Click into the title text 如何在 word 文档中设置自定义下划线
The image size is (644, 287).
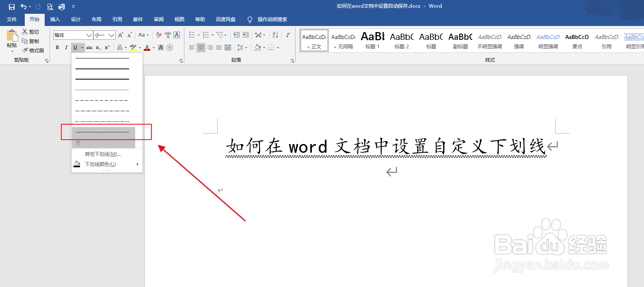pyautogui.click(x=386, y=147)
